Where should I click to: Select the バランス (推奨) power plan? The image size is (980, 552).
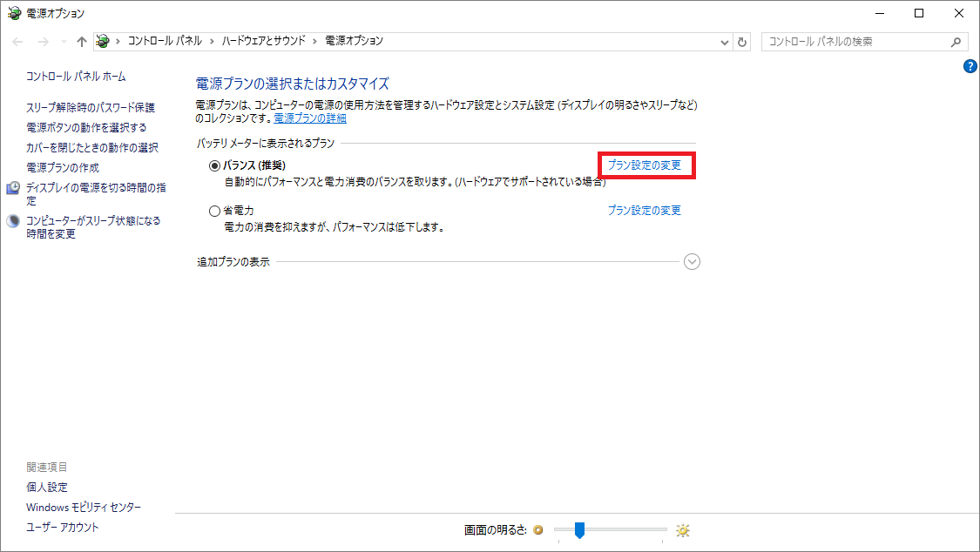(215, 165)
